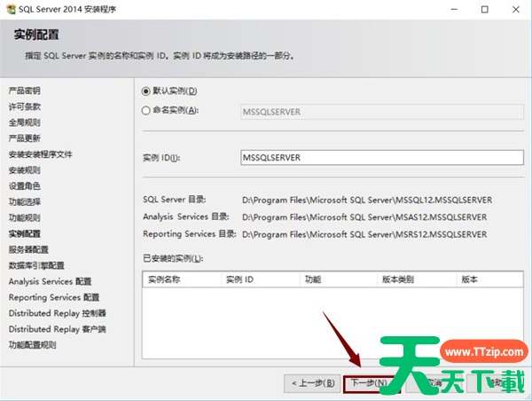Open 数据库引擎配置 in the step list
This screenshot has height=401, width=532.
point(36,266)
